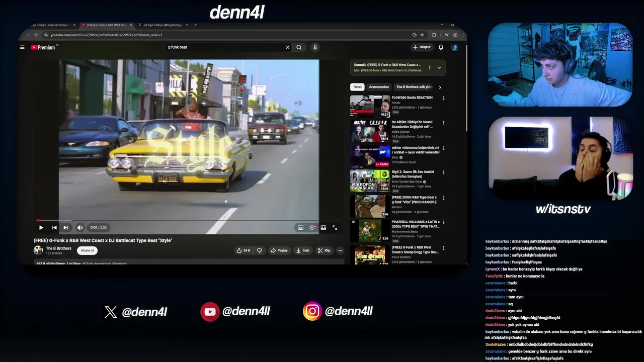Clear the 'g funk beat' search text
644x362 pixels.
pos(288,47)
